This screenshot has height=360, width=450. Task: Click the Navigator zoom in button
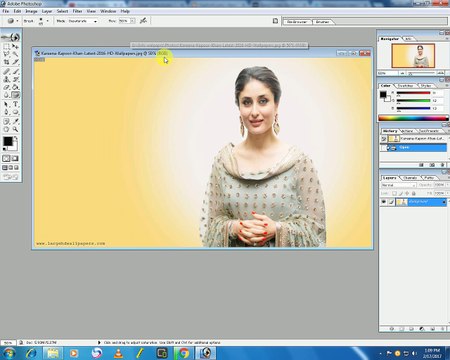tap(440, 73)
